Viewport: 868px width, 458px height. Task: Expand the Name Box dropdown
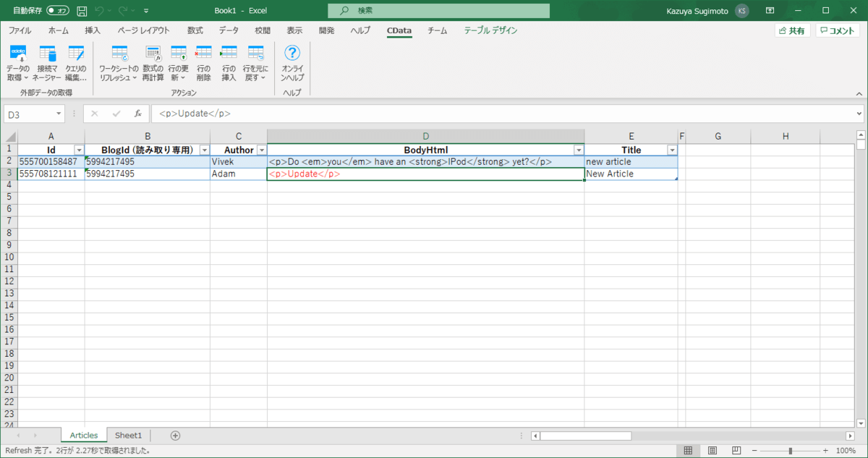pyautogui.click(x=59, y=114)
